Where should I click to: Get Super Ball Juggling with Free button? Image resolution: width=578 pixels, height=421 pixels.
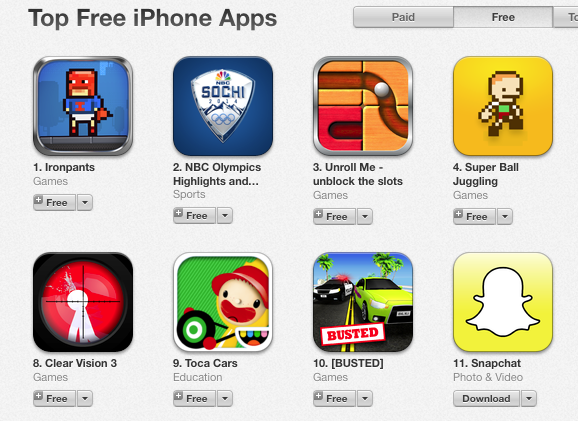(x=475, y=216)
